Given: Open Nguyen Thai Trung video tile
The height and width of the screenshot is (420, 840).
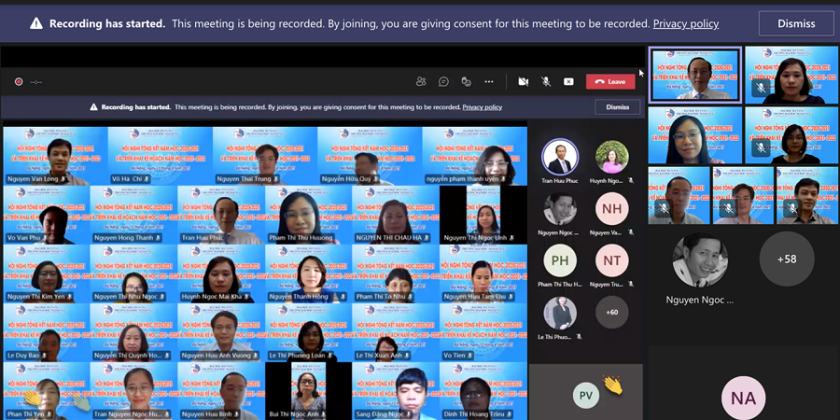Looking at the screenshot, I should (265, 156).
